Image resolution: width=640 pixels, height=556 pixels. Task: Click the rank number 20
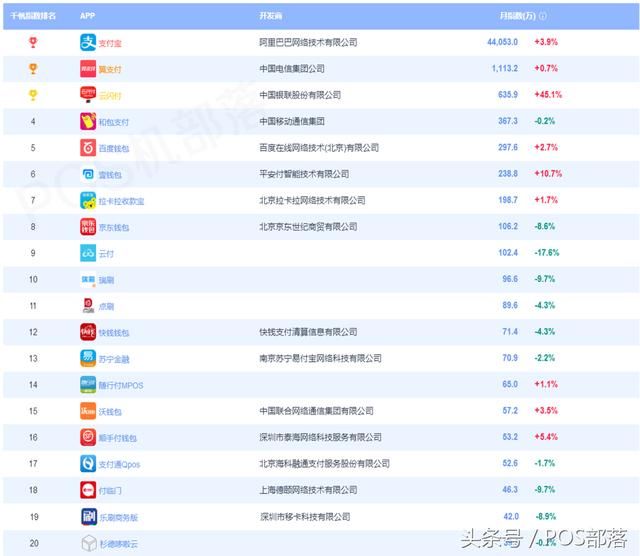point(34,543)
